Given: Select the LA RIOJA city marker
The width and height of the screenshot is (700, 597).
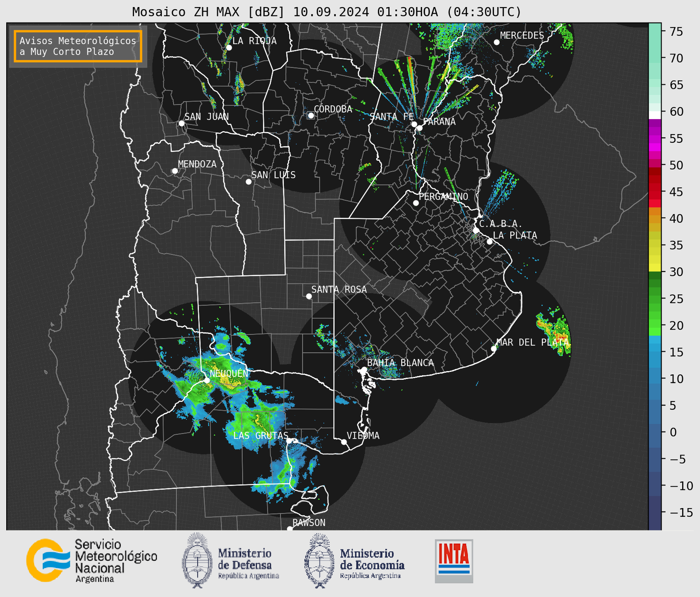Looking at the screenshot, I should pyautogui.click(x=229, y=48).
